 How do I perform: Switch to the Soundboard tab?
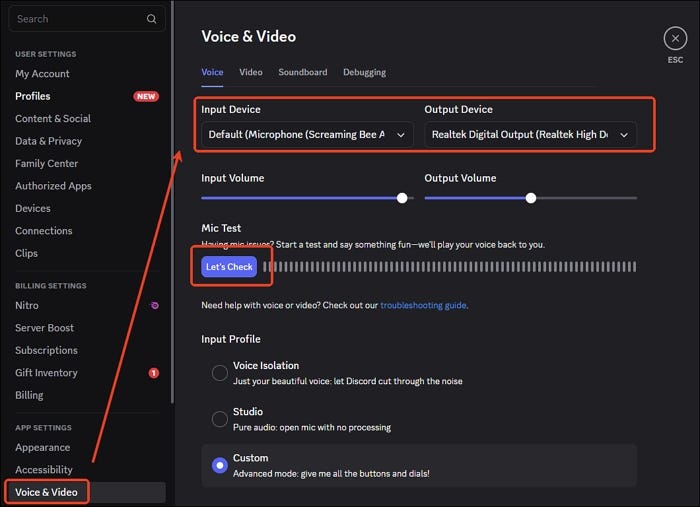303,72
